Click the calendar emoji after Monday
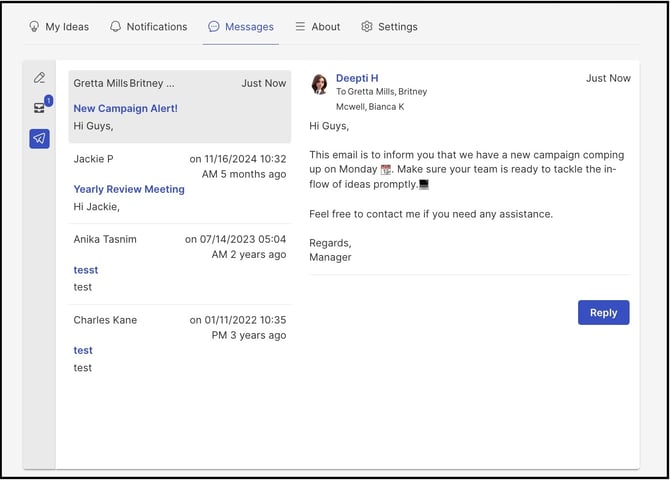This screenshot has width=670, height=480. 385,170
